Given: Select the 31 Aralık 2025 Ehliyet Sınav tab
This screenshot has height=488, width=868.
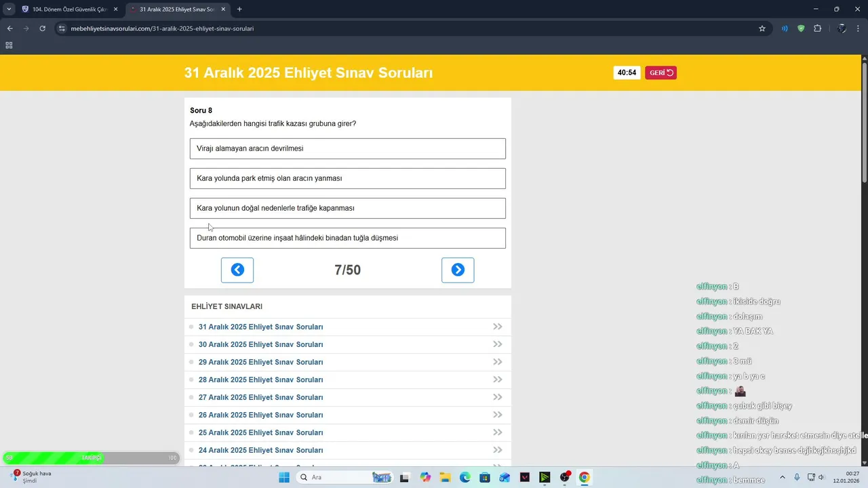Looking at the screenshot, I should click(x=176, y=9).
